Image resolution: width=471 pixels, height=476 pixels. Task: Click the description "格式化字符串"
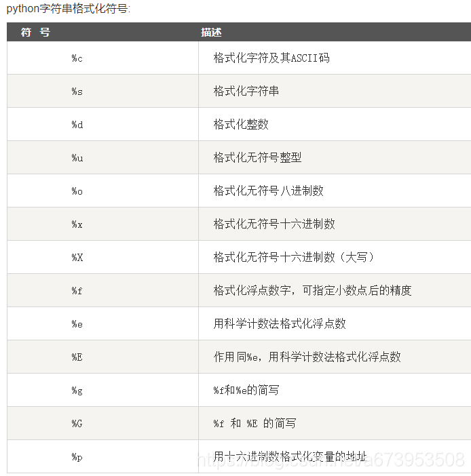coord(246,91)
